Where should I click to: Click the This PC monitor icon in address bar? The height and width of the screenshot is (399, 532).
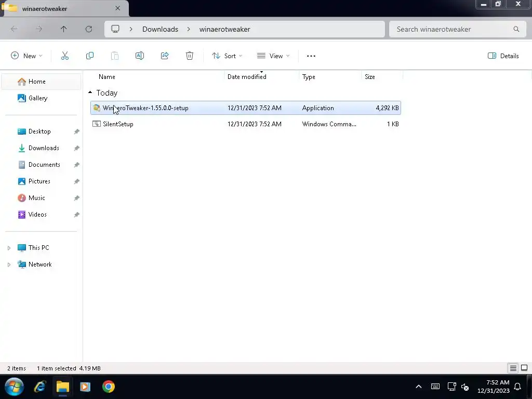pos(115,29)
